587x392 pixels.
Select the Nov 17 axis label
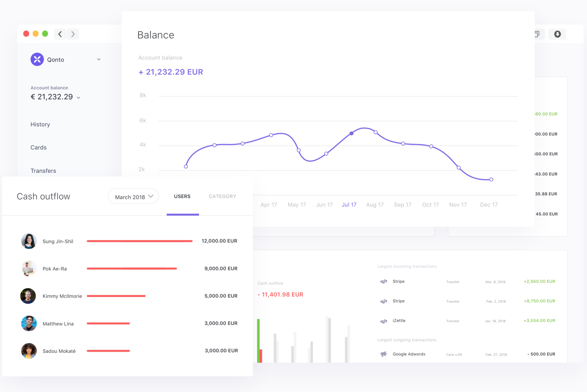(x=458, y=205)
